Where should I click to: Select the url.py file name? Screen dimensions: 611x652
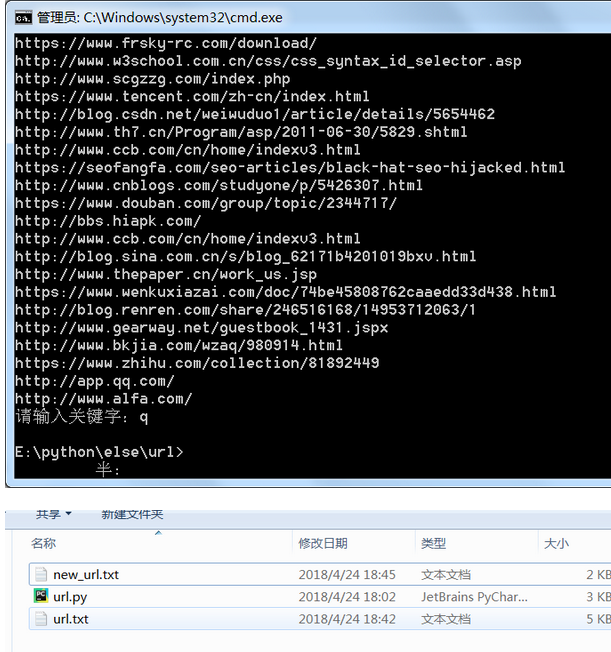70,597
